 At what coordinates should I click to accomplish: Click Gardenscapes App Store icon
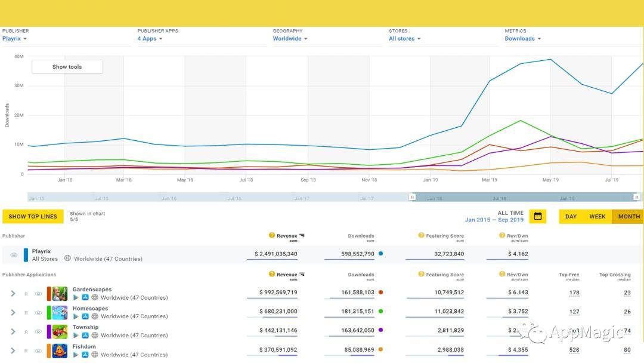coord(85,298)
